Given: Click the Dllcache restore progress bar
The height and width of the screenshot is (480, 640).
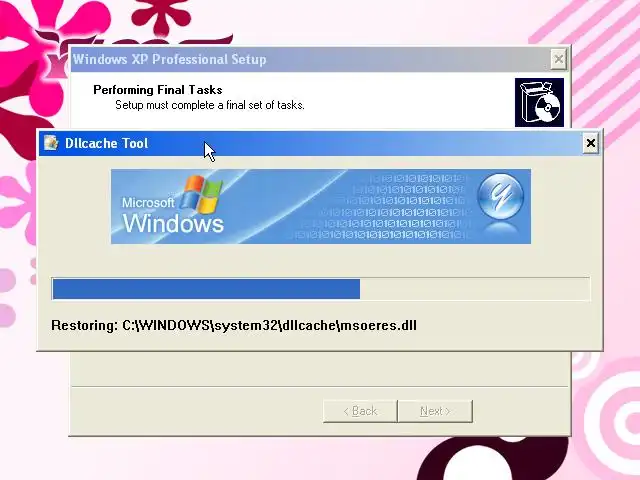Looking at the screenshot, I should click(321, 289).
